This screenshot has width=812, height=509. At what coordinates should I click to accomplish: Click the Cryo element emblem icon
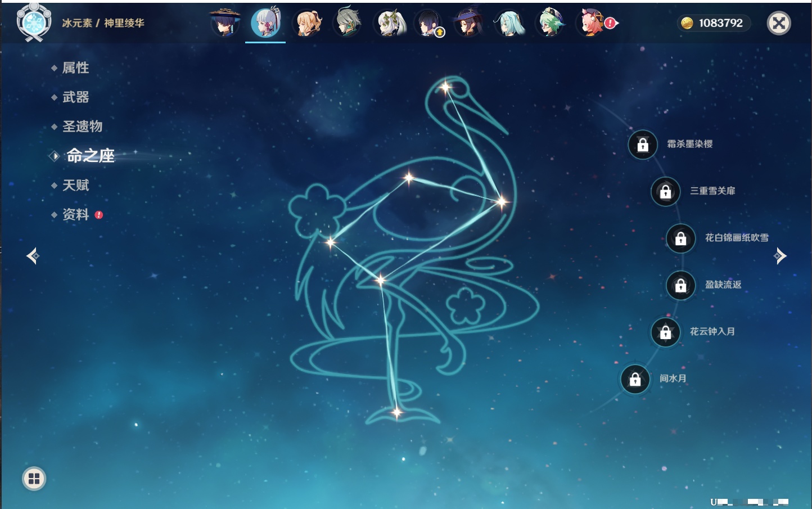coord(34,22)
